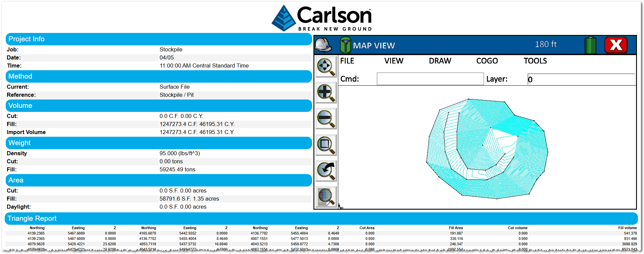Click the Carlson logo
Image resolution: width=644 pixels, height=254 pixels.
(322, 18)
